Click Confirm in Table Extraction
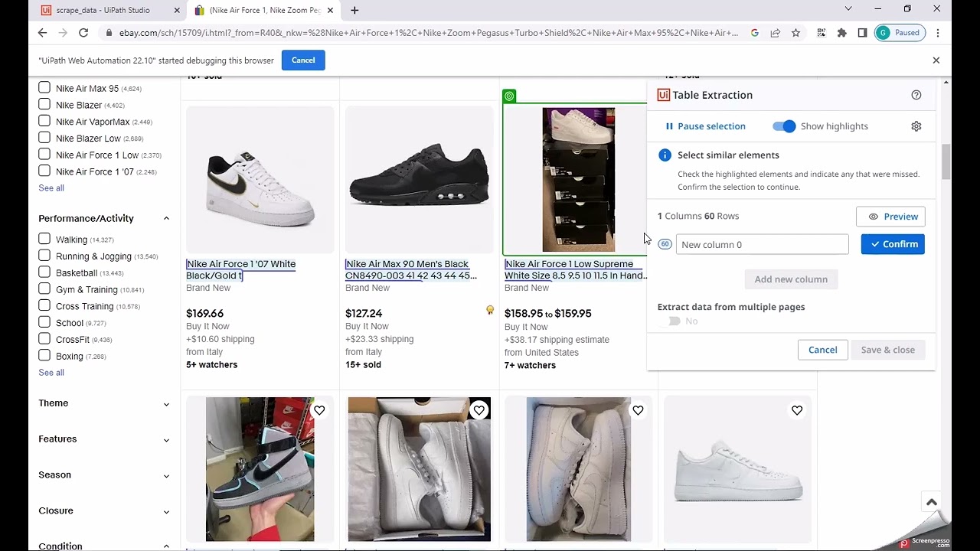This screenshot has width=980, height=551. coord(893,244)
